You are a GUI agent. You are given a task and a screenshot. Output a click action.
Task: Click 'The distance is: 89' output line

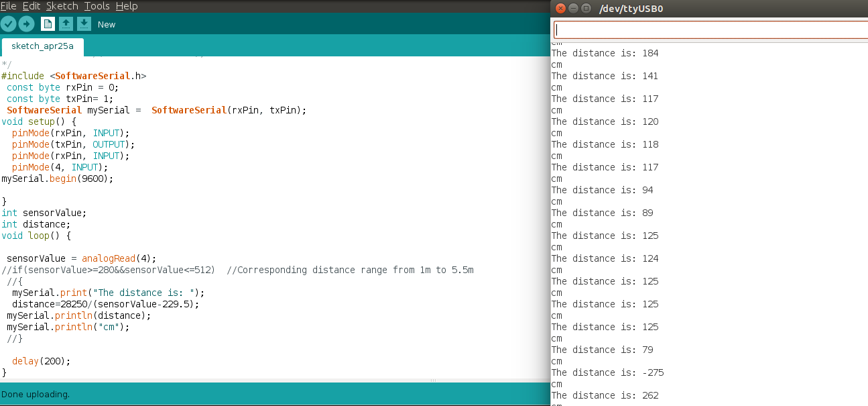[602, 213]
